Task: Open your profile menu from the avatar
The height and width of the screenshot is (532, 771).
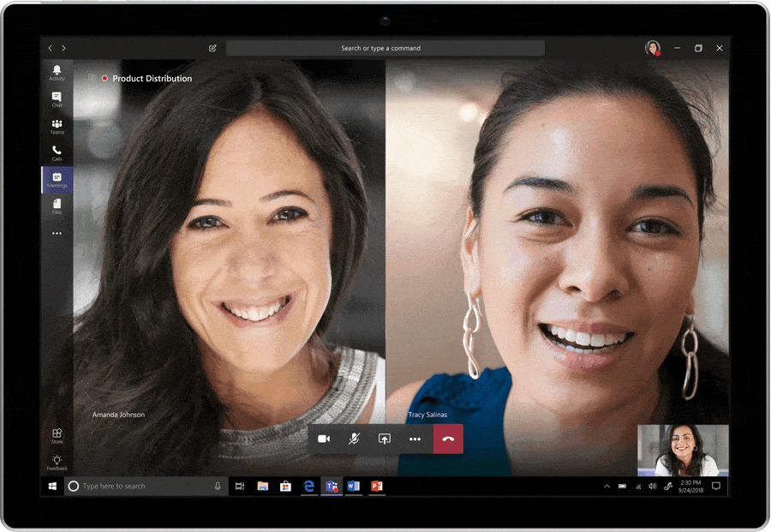Action: (x=652, y=48)
